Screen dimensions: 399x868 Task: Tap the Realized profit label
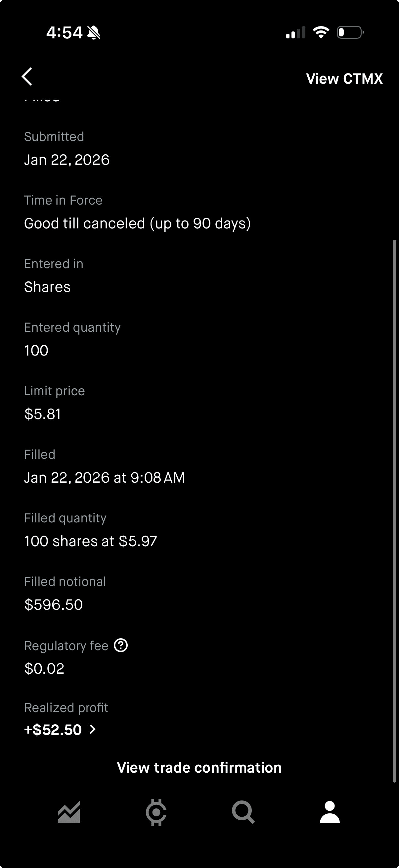(66, 707)
